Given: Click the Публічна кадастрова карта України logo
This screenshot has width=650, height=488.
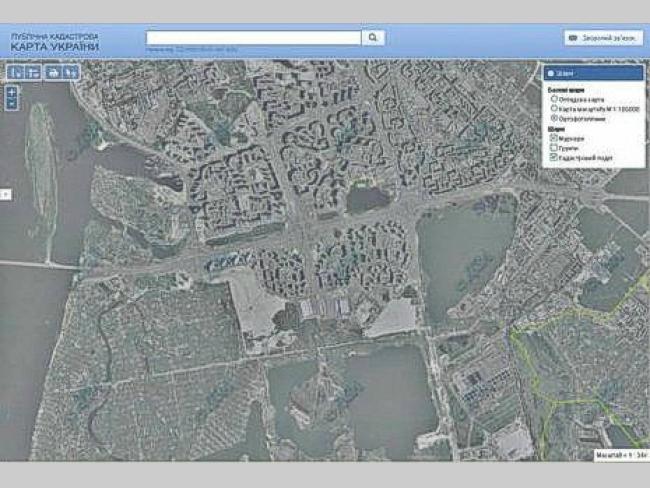Looking at the screenshot, I should point(55,42).
